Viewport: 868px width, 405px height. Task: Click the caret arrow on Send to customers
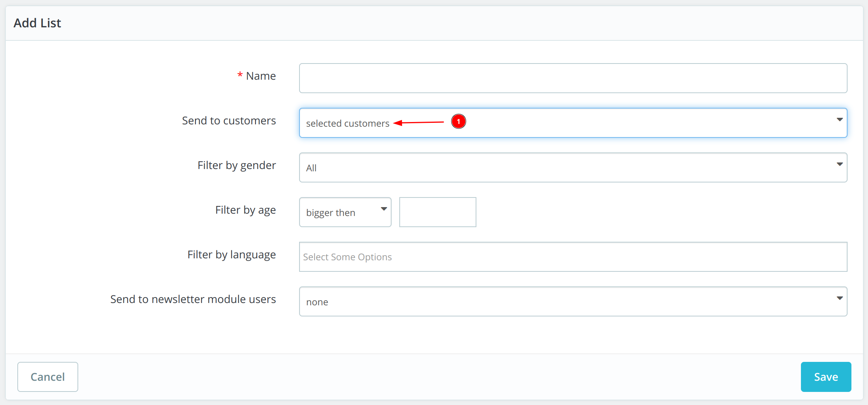coord(839,120)
